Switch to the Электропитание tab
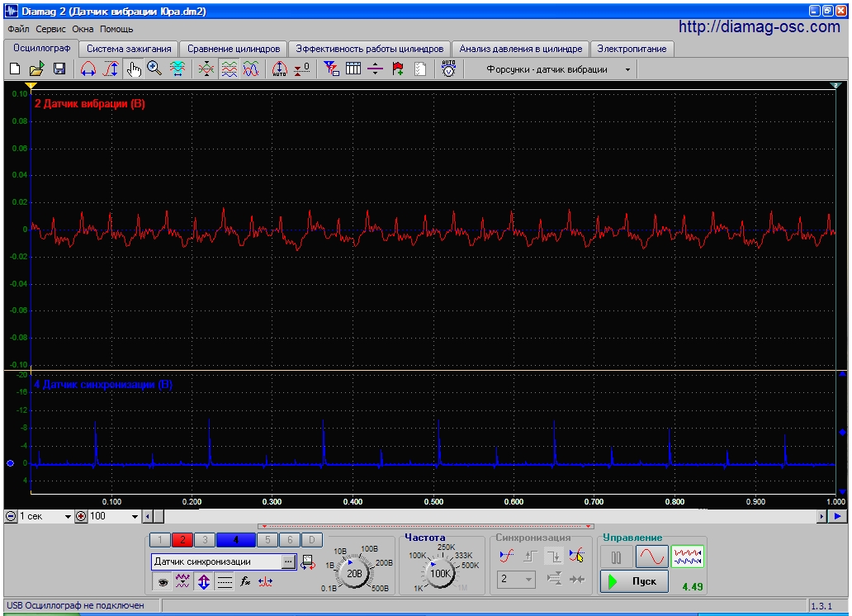This screenshot has width=852, height=616. [632, 49]
